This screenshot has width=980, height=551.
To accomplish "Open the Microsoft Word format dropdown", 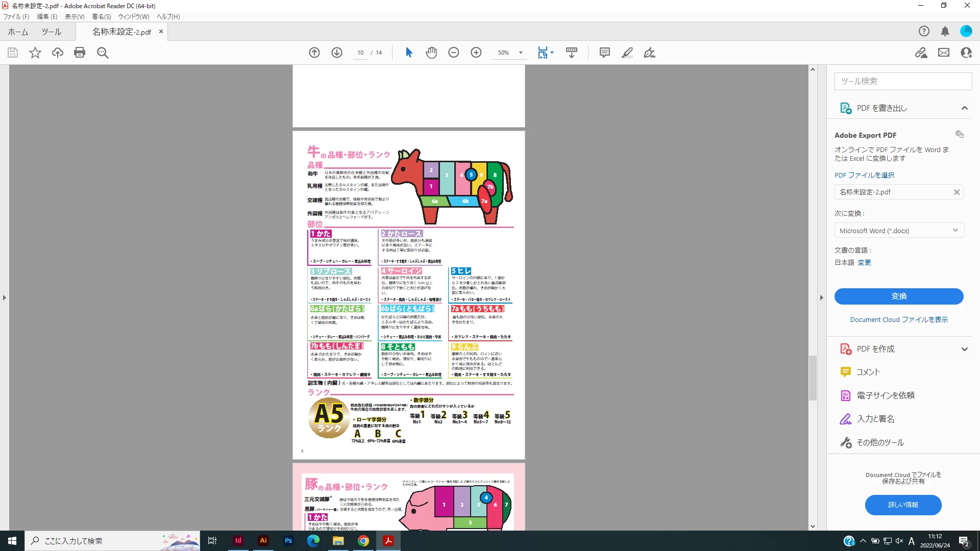I will 898,231.
